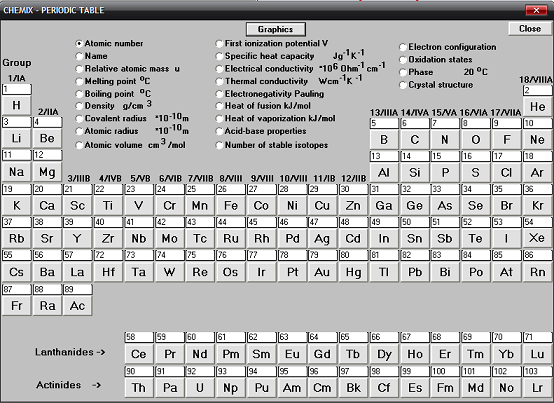The image size is (554, 403).
Task: Click the Graphics button
Action: (x=276, y=29)
